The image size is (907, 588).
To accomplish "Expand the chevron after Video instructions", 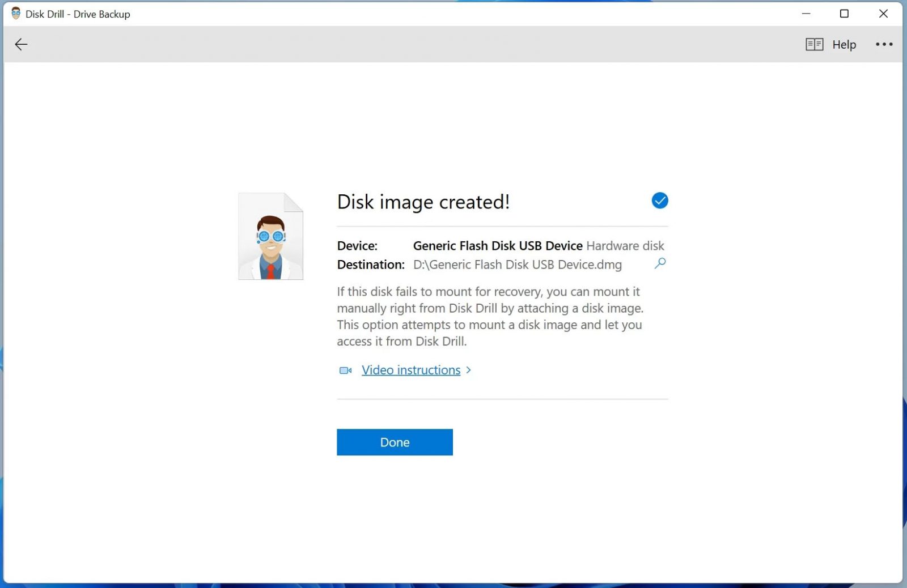I will click(x=469, y=370).
